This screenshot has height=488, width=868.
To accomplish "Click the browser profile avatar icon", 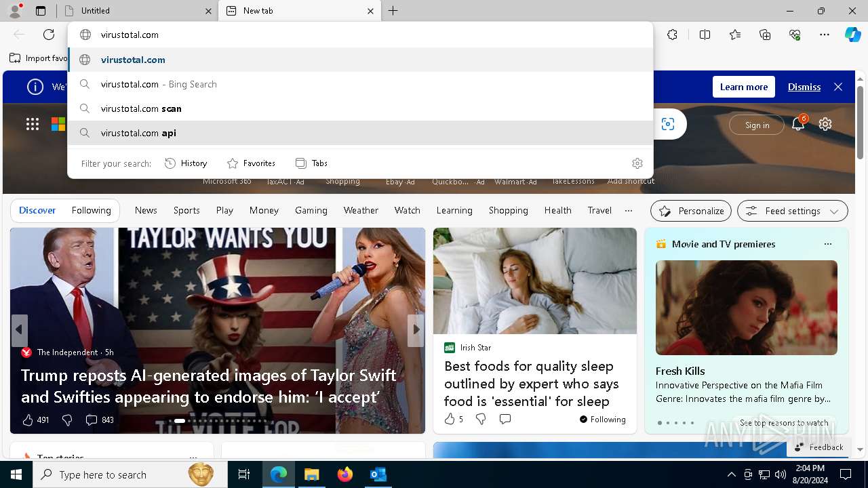I will [x=14, y=10].
